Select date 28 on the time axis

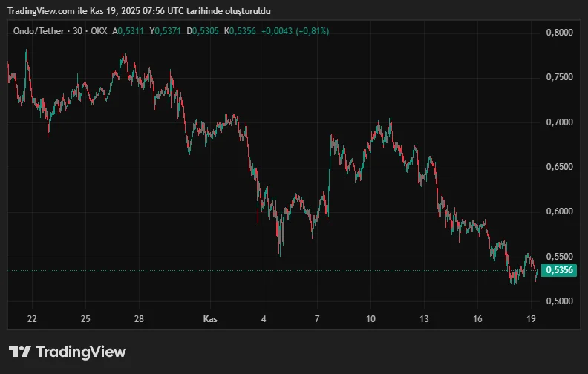139,319
